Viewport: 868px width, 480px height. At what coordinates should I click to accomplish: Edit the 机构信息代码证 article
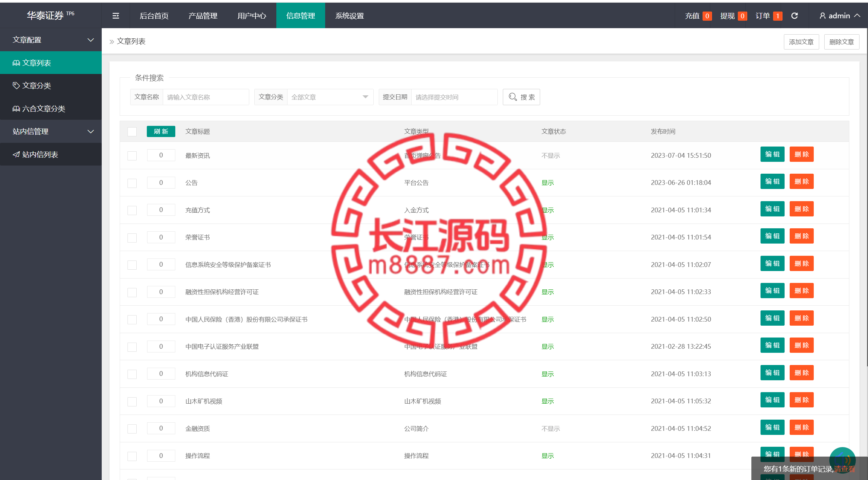pyautogui.click(x=772, y=373)
